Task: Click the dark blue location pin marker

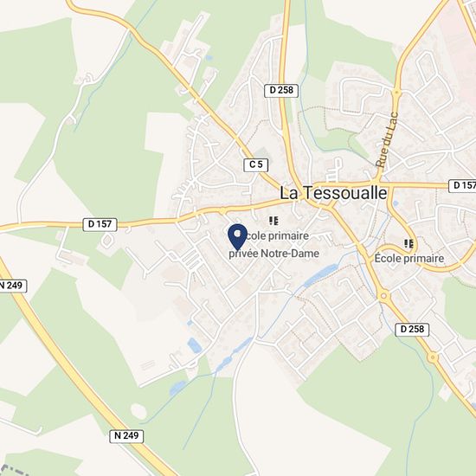Action: [x=237, y=236]
